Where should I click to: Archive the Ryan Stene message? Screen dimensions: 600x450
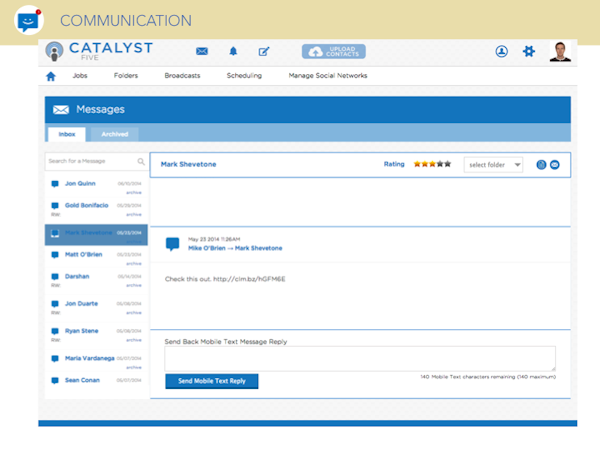[x=134, y=340]
